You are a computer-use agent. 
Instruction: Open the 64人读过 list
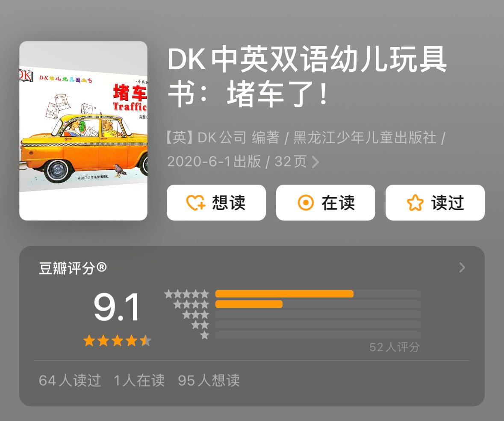click(x=70, y=380)
